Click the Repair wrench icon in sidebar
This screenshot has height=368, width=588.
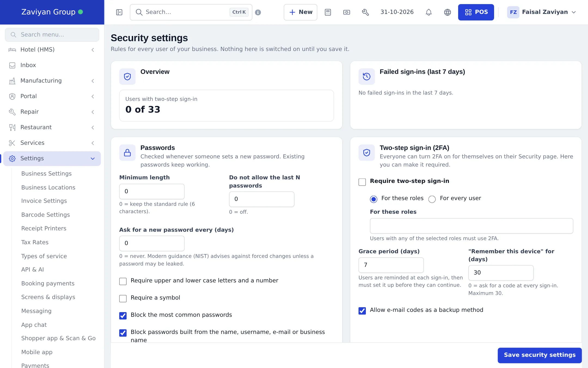tap(12, 112)
